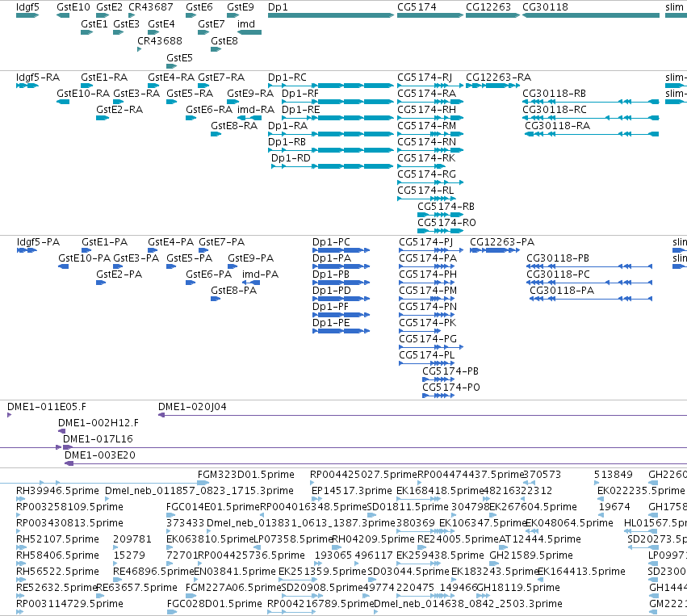Click transcript Dp1-RD label
This screenshot has width=687, height=616.
291,158
